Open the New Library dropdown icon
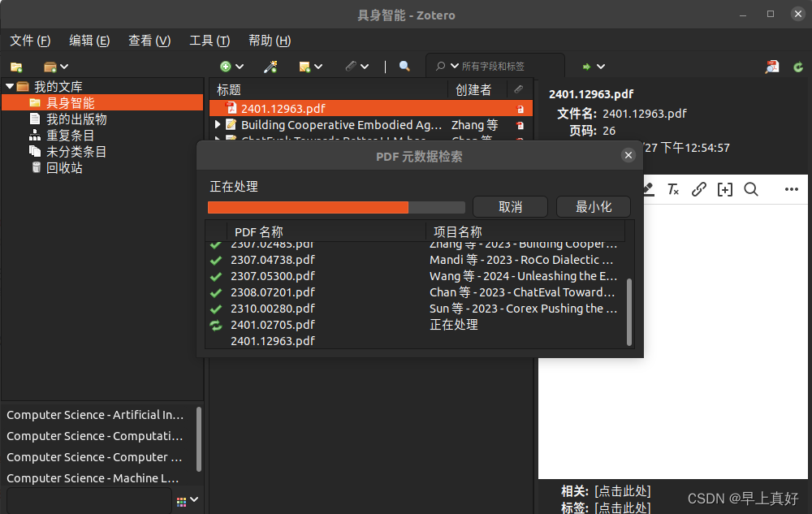Screen dimensions: 812x514 tap(55, 67)
